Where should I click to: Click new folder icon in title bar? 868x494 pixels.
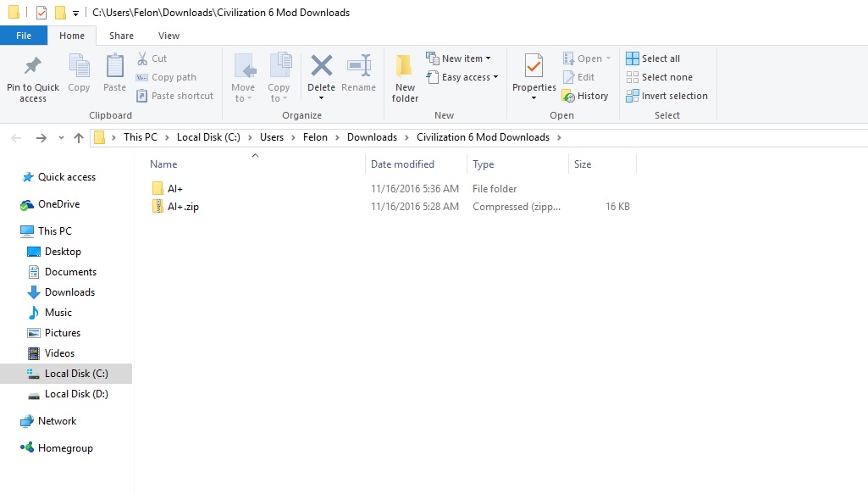(60, 12)
